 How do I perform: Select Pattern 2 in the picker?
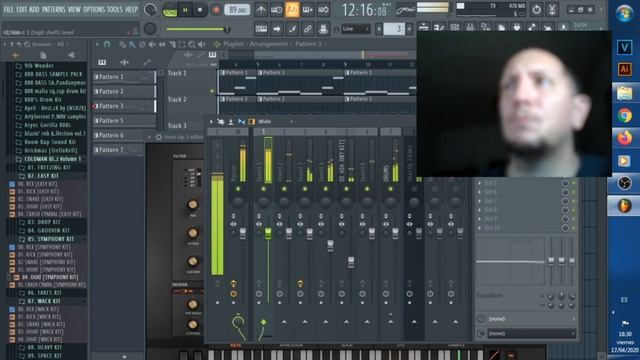(x=124, y=91)
